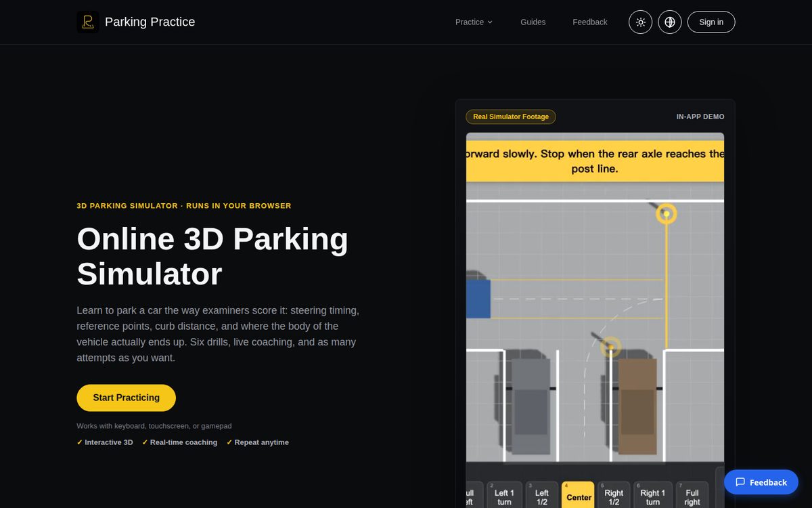This screenshot has width=812, height=508.
Task: Select the Full right steering button
Action: (x=692, y=496)
